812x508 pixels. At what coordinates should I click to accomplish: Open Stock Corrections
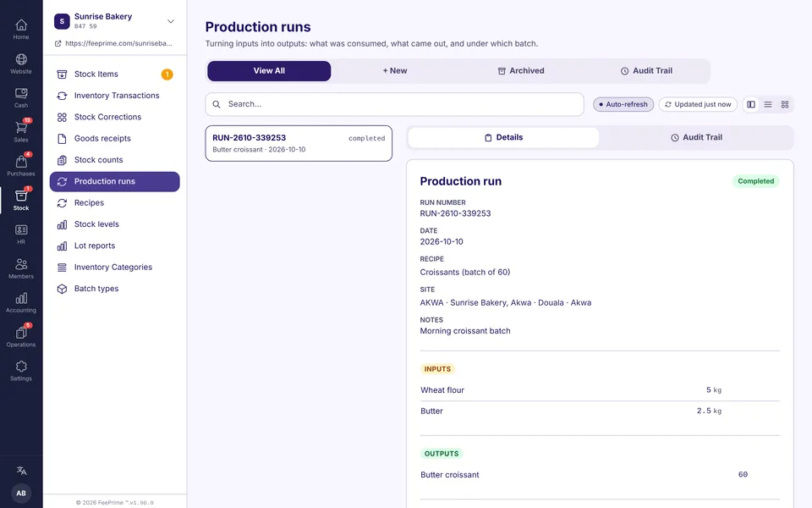pyautogui.click(x=114, y=117)
